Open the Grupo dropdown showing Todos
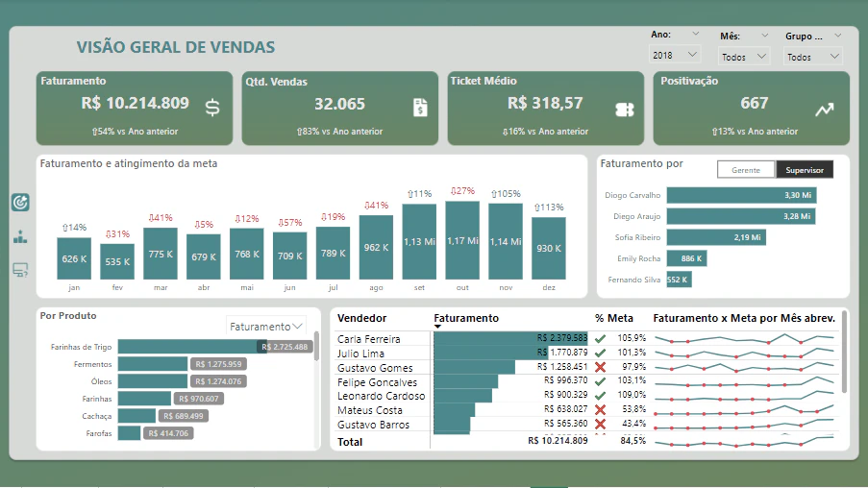The width and height of the screenshot is (868, 488). coord(812,57)
